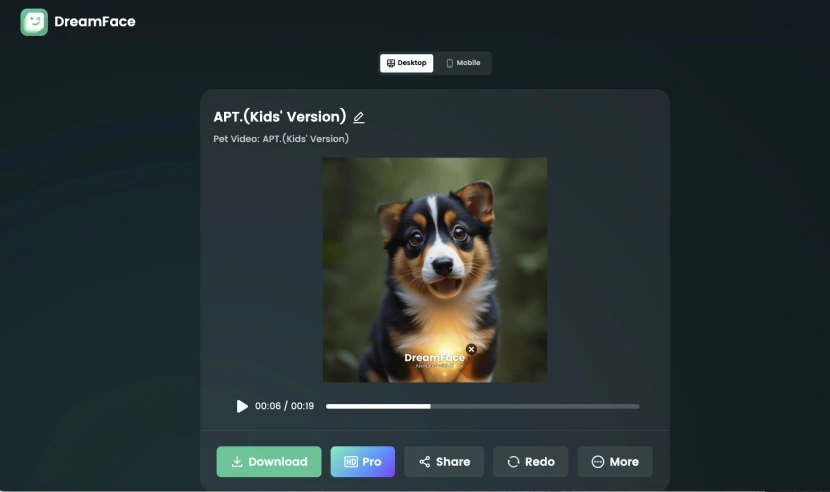830x492 pixels.
Task: Switch to the Mobile view tab
Action: pyautogui.click(x=463, y=63)
